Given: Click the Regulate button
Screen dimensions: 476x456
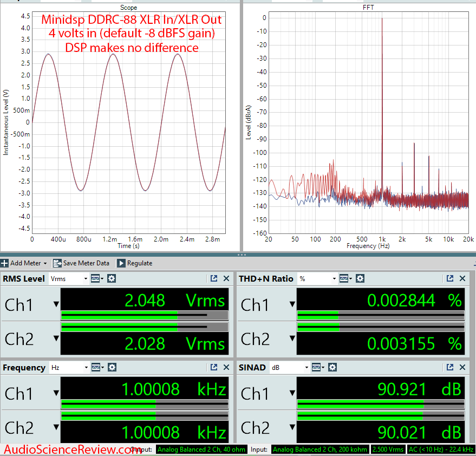Looking at the screenshot, I should coord(135,263).
